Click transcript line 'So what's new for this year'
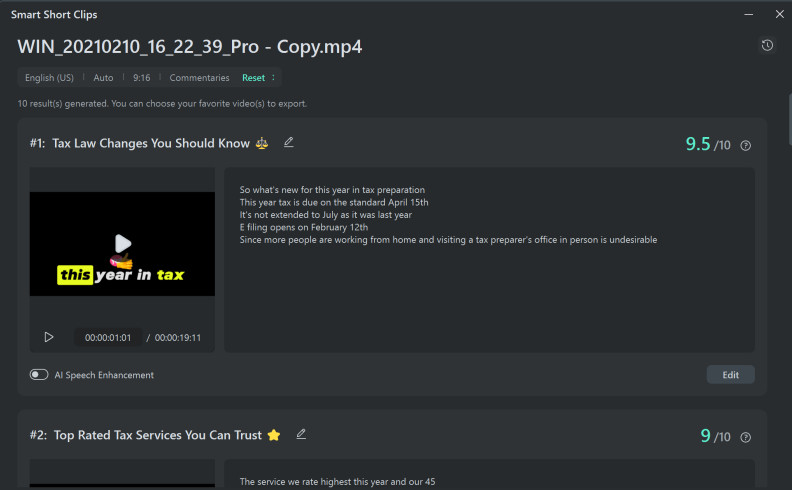The image size is (792, 490). (332, 190)
